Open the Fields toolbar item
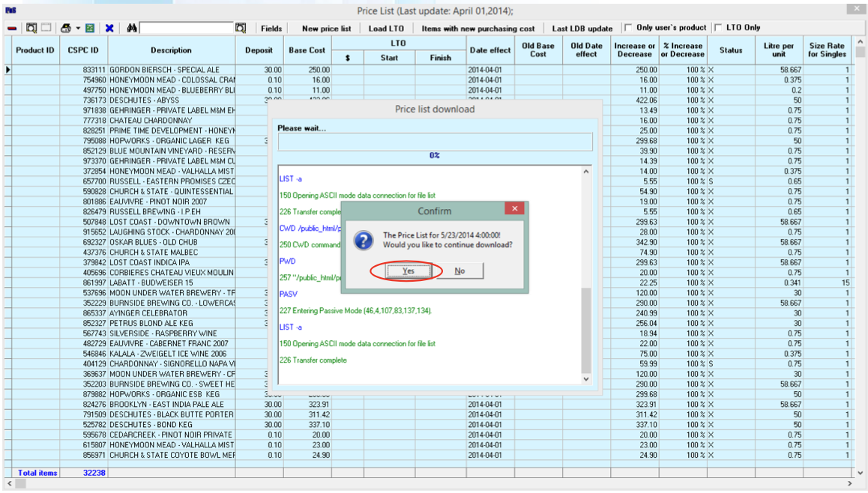 click(x=271, y=28)
